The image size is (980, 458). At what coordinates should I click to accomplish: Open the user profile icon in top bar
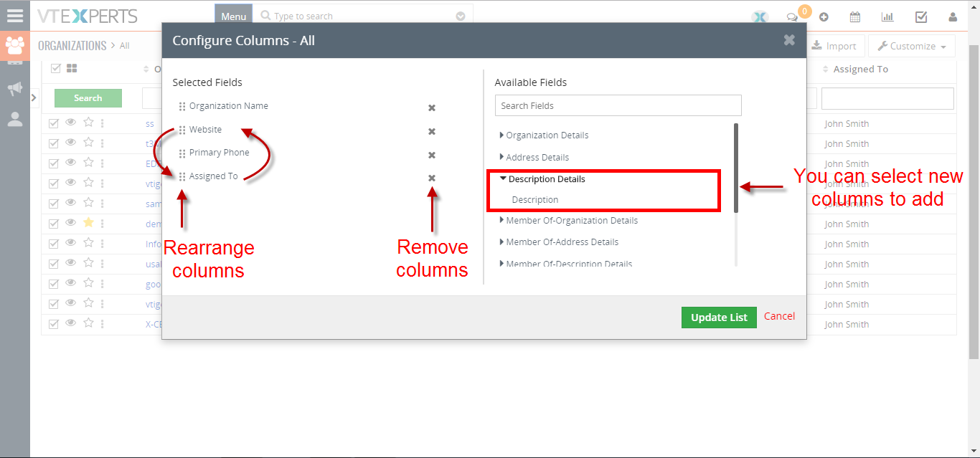click(x=953, y=17)
